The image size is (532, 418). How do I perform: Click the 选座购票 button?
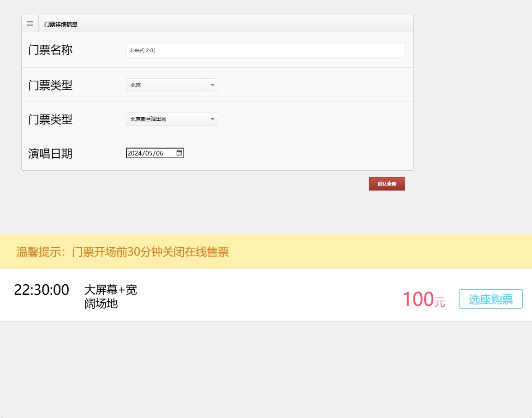490,299
